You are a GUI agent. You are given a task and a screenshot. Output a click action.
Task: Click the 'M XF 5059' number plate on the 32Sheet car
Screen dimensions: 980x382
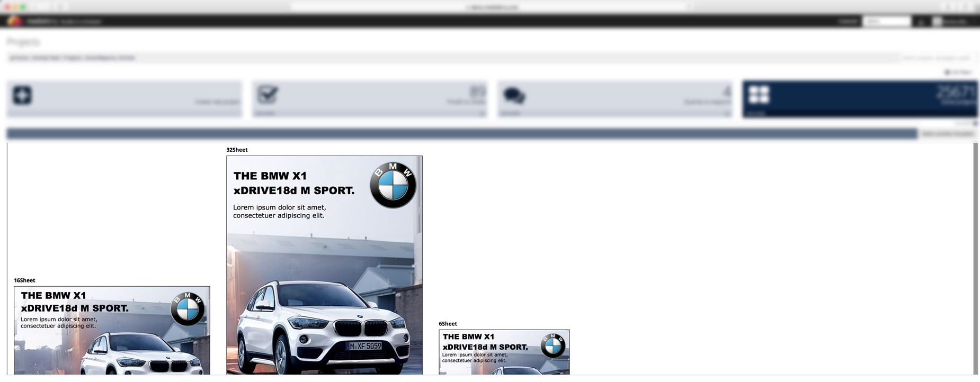(364, 346)
